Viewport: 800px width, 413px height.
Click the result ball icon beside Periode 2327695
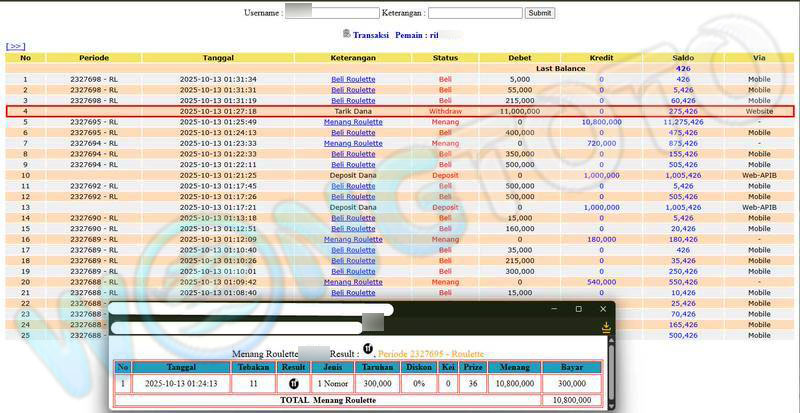pos(367,352)
